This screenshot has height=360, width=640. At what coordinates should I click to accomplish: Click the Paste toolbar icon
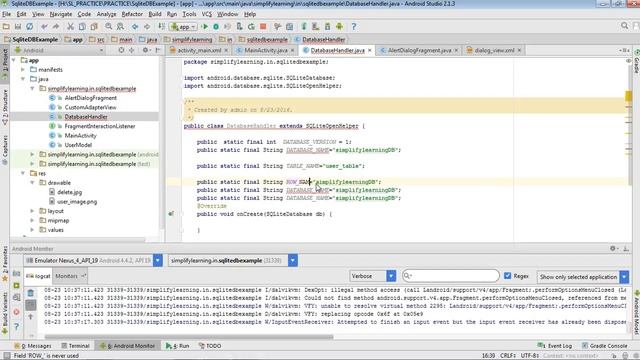[x=94, y=27]
